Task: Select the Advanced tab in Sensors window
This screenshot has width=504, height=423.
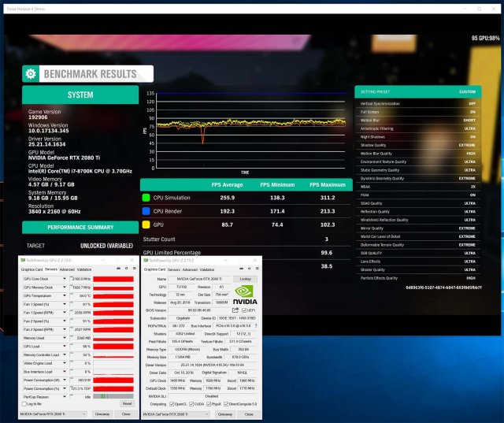Action: pos(67,269)
